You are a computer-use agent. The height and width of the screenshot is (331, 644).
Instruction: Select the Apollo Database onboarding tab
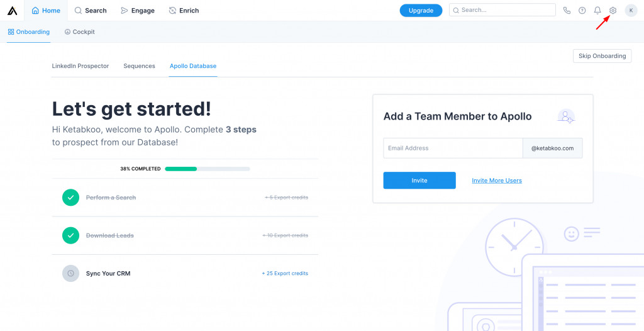193,66
